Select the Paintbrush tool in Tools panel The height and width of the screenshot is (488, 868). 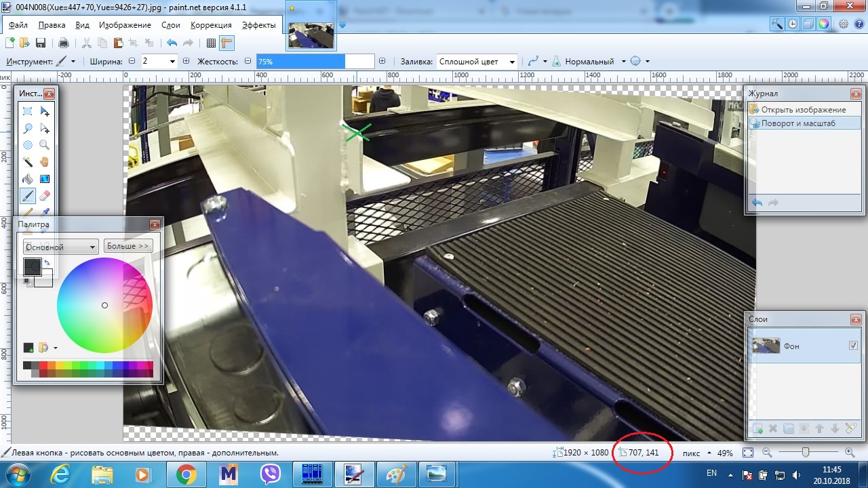point(28,196)
